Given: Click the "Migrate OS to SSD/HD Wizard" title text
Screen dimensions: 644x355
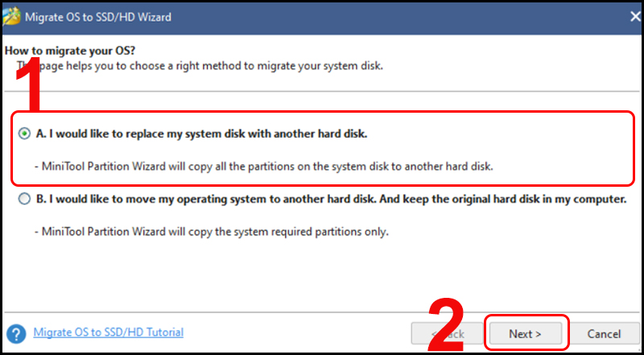Looking at the screenshot, I should [x=101, y=16].
